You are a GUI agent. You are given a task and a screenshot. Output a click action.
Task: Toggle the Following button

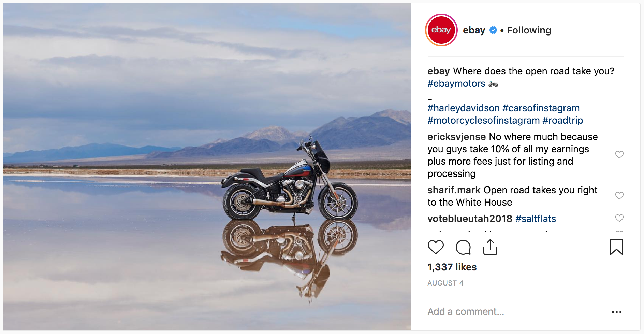tap(529, 30)
